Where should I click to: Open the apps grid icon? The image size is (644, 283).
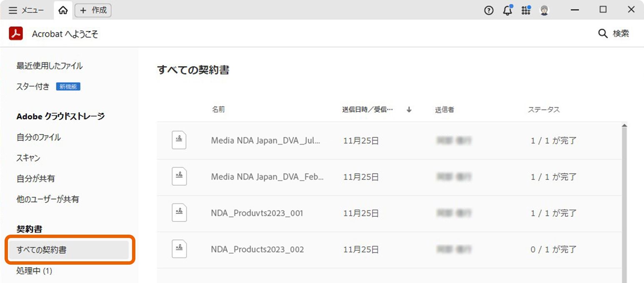point(526,10)
